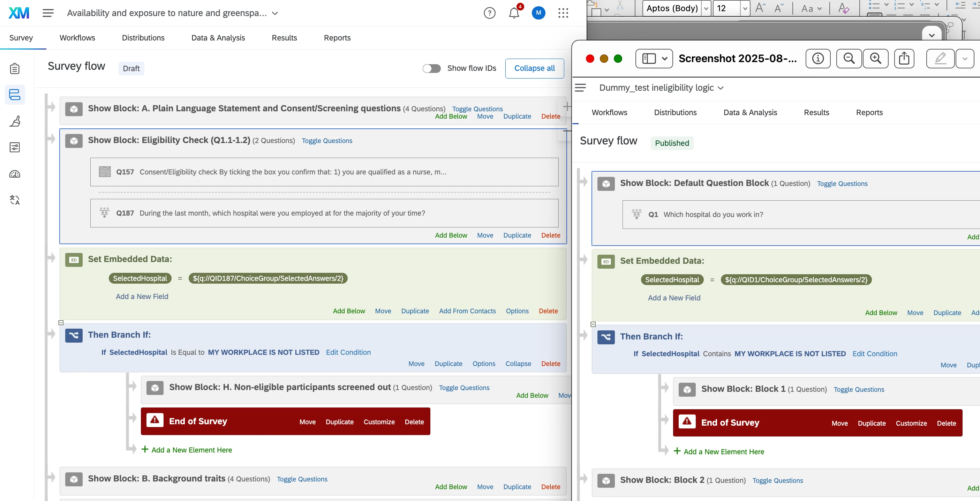Click the Draft status badge

(131, 68)
